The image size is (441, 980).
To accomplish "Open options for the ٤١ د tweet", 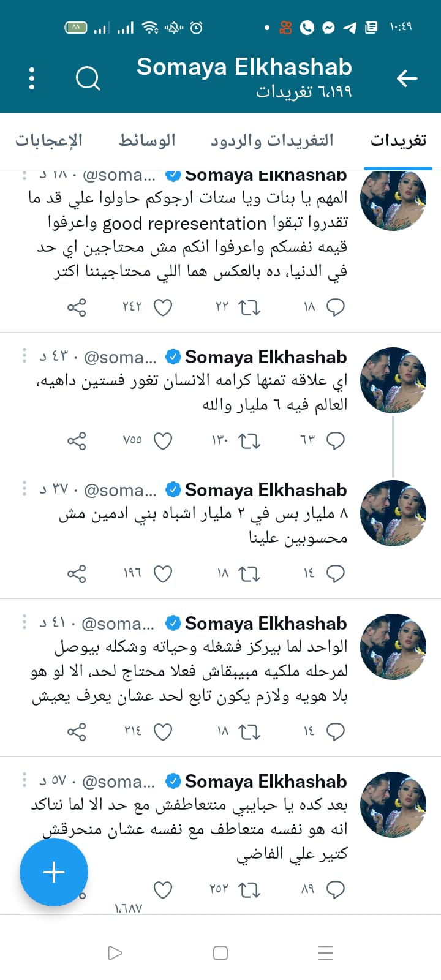I will 24,622.
